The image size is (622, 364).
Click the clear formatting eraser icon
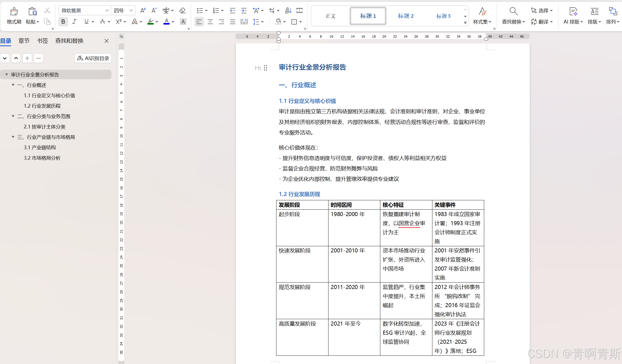pyautogui.click(x=182, y=10)
